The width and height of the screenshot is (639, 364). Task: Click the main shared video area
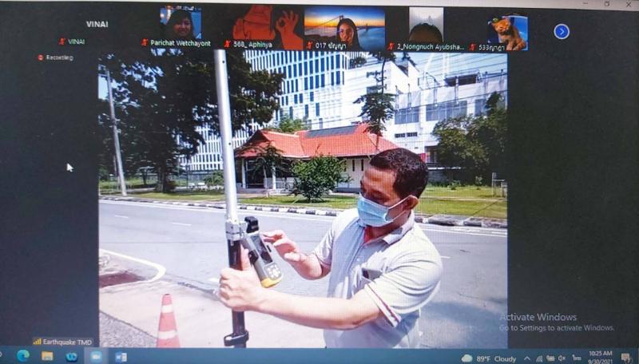pos(302,200)
